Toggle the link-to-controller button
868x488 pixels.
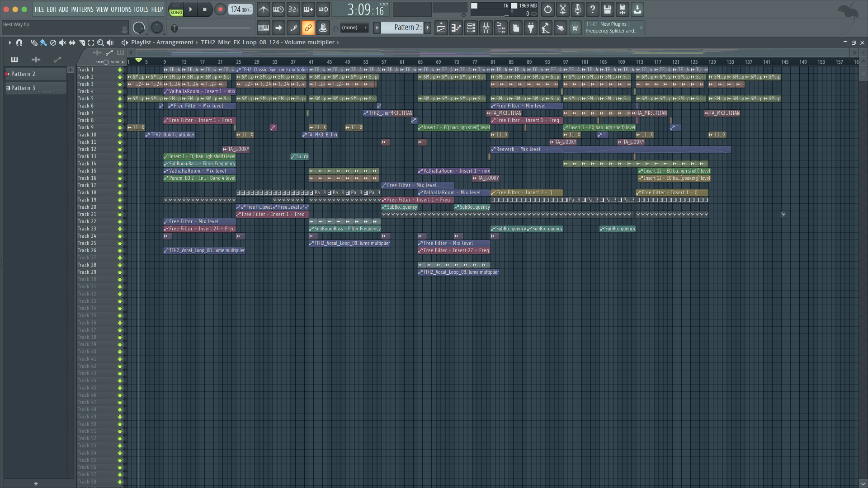308,28
